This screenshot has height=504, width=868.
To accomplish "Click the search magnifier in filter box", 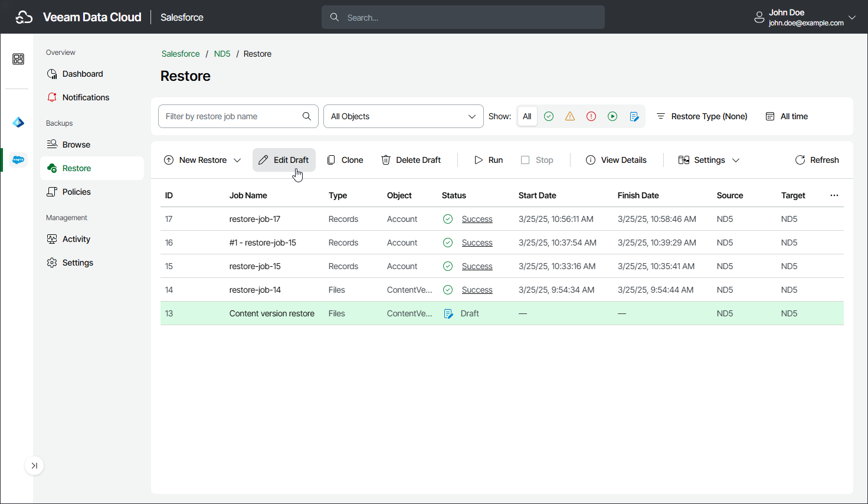I will tap(307, 116).
